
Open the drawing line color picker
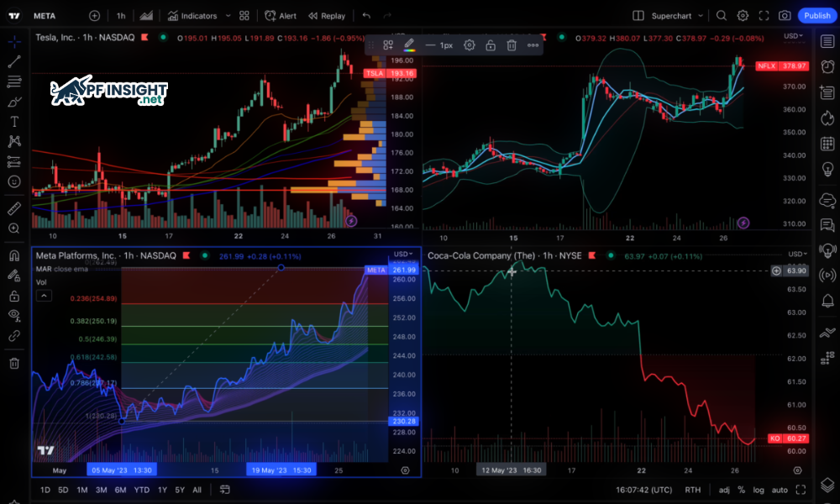[409, 45]
